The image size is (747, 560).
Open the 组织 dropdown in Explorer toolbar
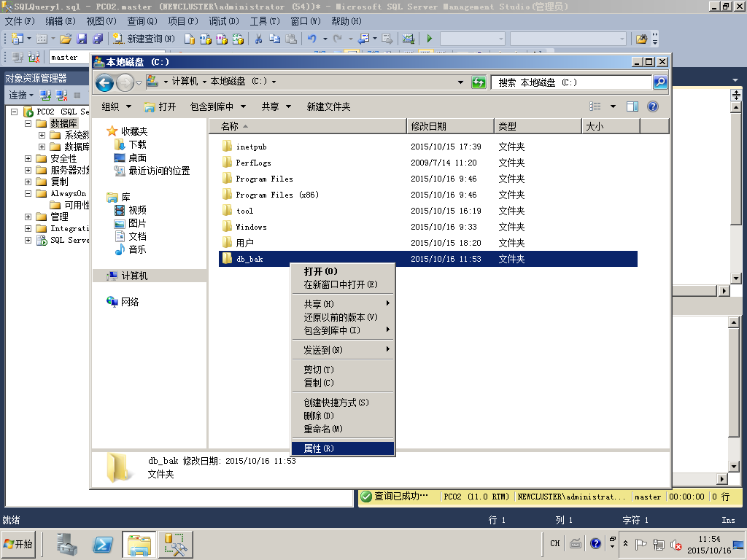115,106
